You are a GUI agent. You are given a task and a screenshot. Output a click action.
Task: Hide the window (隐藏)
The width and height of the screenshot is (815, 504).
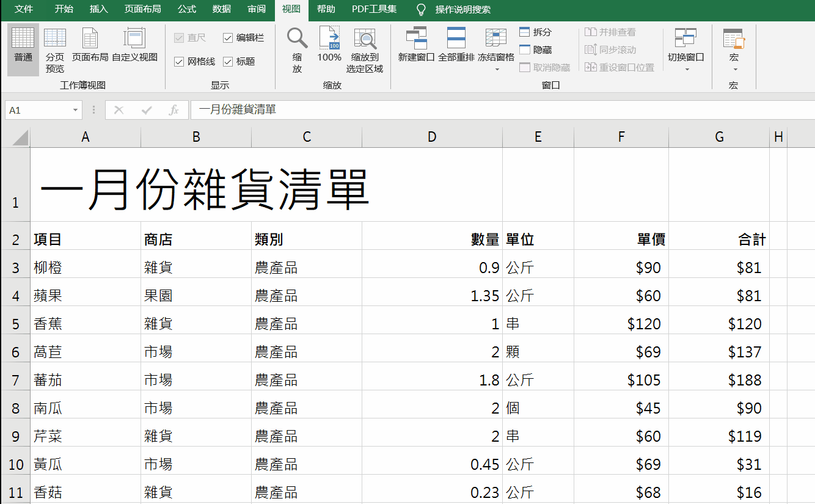click(535, 49)
